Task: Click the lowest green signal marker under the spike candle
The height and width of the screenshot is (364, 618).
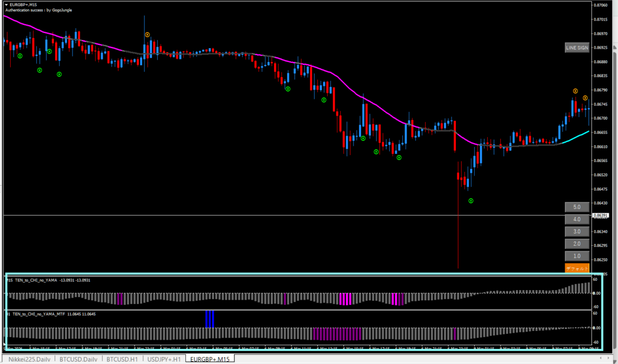Action: [471, 201]
